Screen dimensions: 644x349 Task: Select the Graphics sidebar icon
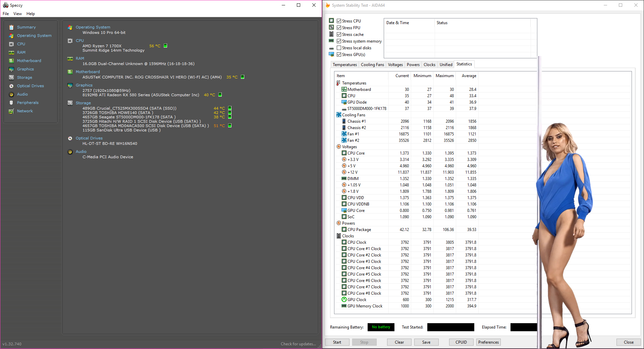11,69
